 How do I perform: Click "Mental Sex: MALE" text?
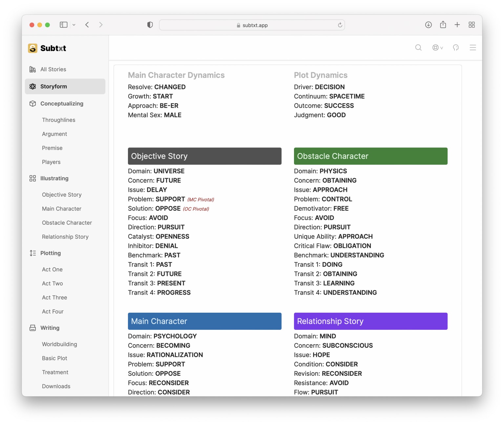(x=155, y=115)
